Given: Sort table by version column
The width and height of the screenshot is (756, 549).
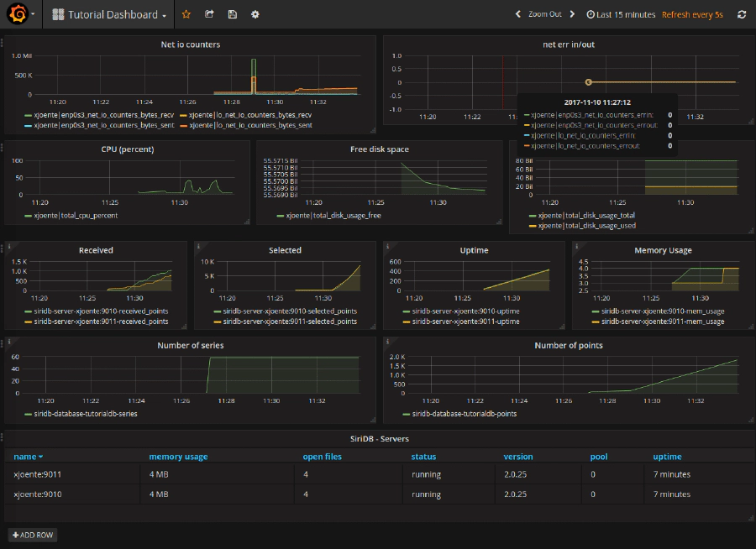Looking at the screenshot, I should [x=518, y=457].
